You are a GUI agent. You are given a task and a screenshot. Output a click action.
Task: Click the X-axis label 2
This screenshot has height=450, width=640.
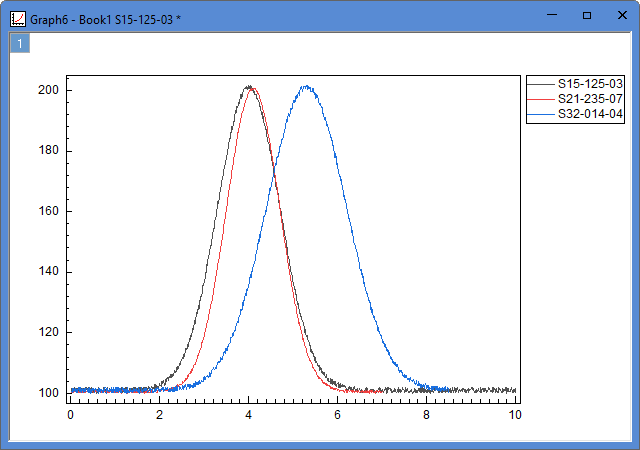click(x=159, y=415)
